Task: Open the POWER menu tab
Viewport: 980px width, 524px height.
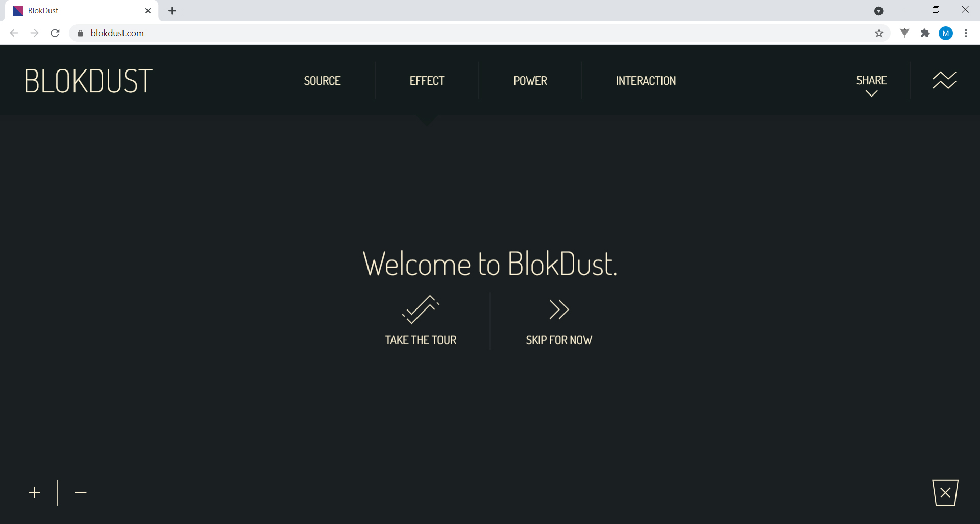Action: (x=530, y=81)
